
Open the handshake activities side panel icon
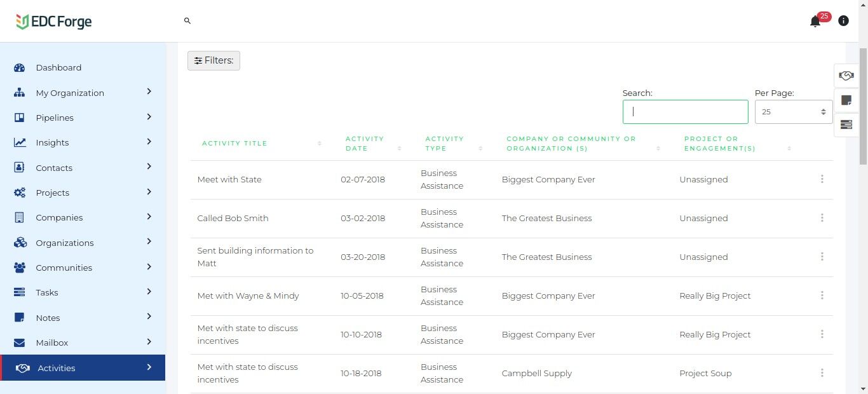click(846, 76)
